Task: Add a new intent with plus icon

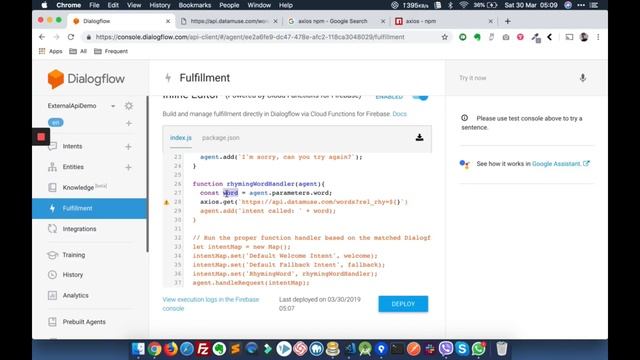Action: coord(128,147)
